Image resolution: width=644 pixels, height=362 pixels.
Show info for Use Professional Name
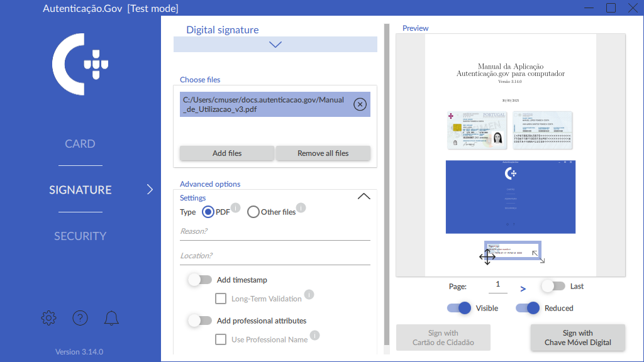click(314, 335)
